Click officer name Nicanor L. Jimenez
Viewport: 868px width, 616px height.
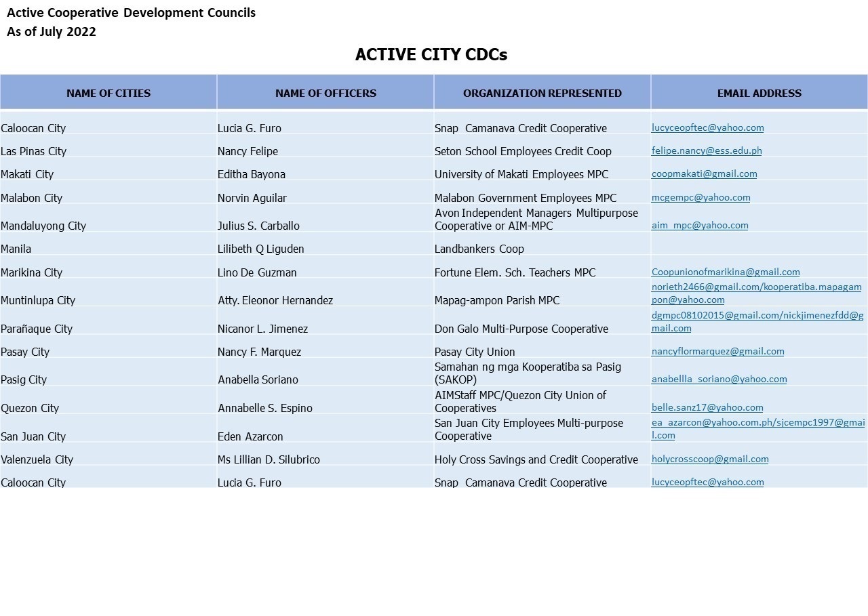tap(262, 329)
